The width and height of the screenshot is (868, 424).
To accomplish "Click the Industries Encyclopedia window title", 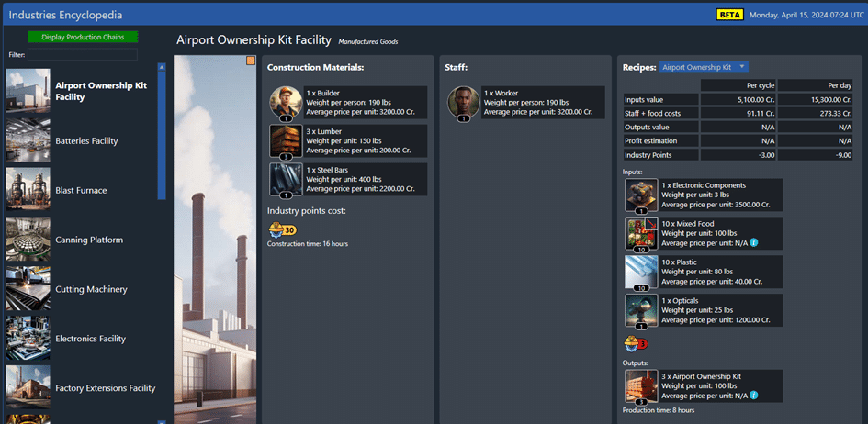I will click(x=66, y=15).
